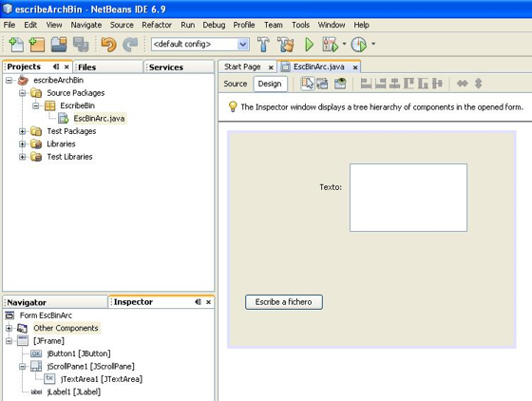Close the EscBinArc.java editor tab
Viewport: 532px width, 401px height.
(x=355, y=67)
